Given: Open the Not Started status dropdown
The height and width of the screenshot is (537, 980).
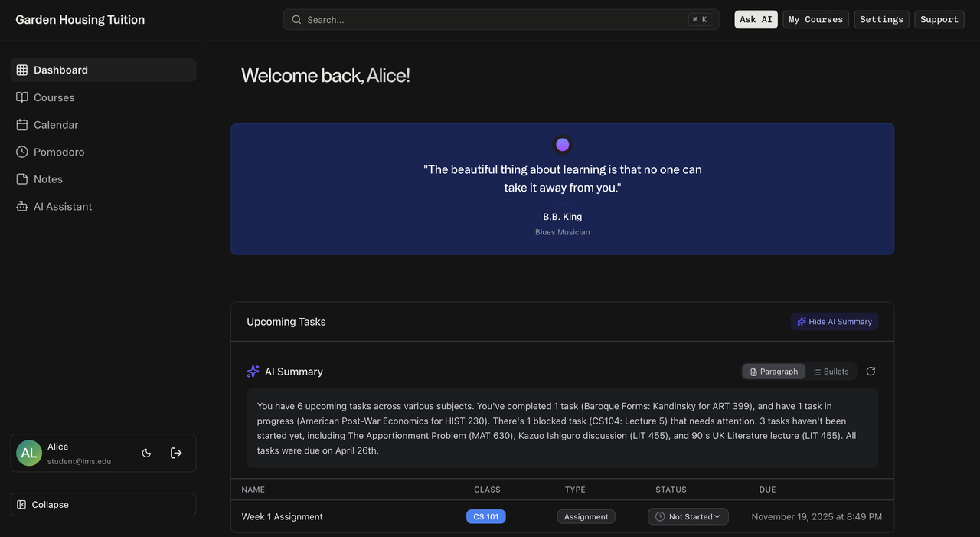Looking at the screenshot, I should pyautogui.click(x=688, y=517).
